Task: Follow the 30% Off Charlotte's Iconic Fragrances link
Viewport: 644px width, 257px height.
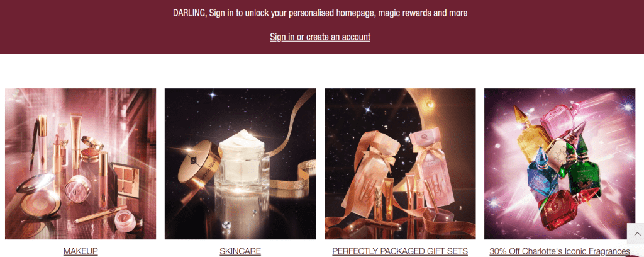Action: pos(560,251)
